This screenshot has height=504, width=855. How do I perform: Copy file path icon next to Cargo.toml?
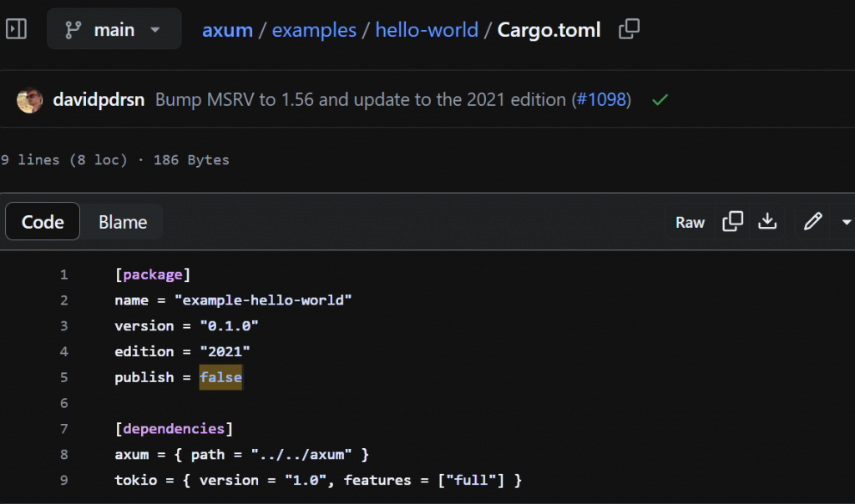(x=629, y=30)
